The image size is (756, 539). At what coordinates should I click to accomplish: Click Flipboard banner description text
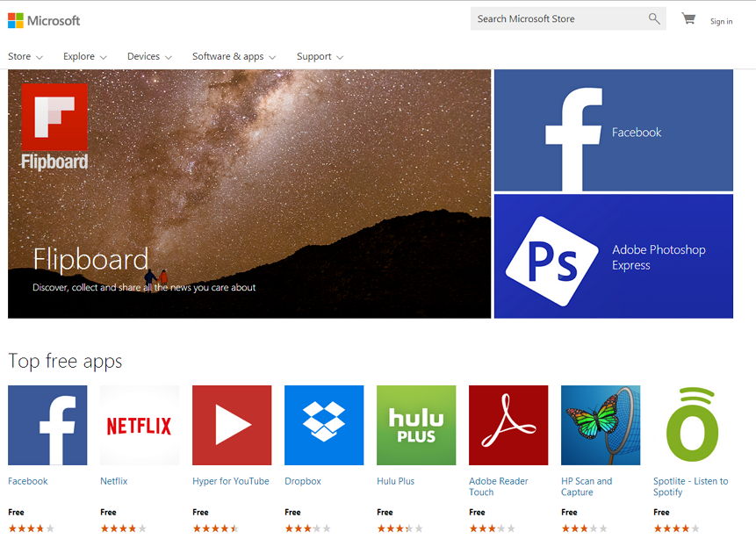(144, 287)
